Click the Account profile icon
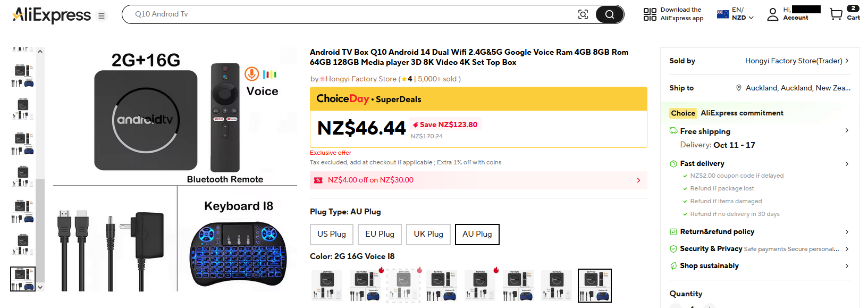The image size is (868, 308). point(772,14)
